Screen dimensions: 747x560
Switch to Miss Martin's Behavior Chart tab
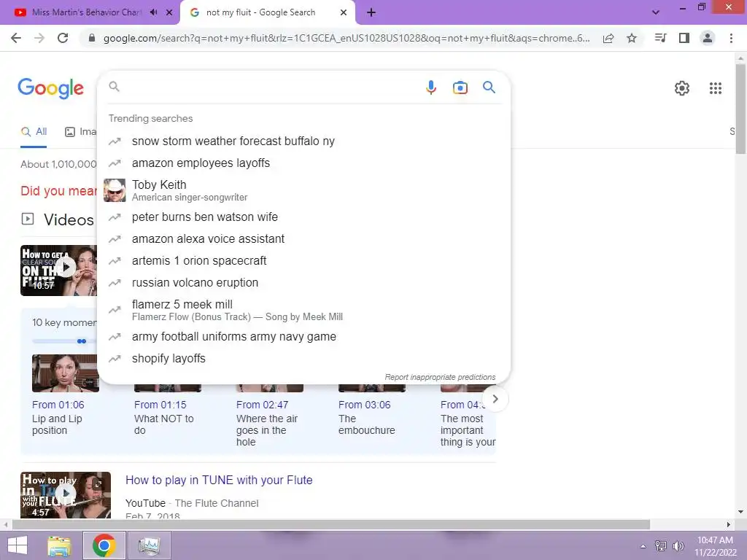point(86,12)
